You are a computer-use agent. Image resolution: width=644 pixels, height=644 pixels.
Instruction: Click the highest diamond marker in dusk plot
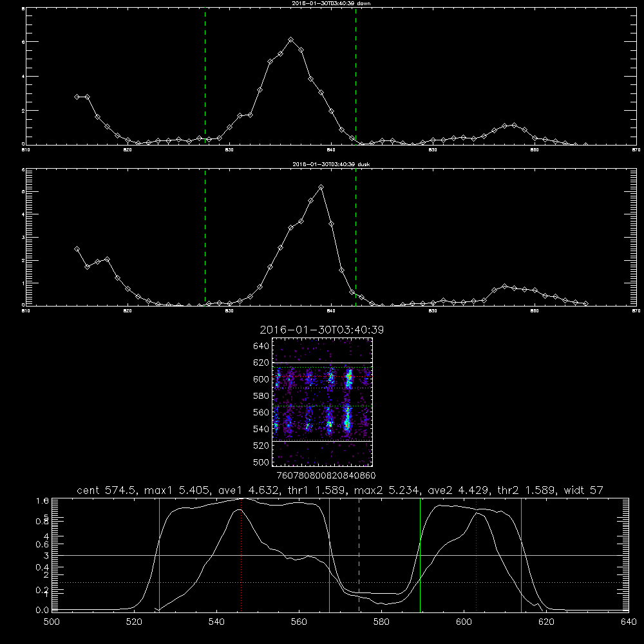321,187
